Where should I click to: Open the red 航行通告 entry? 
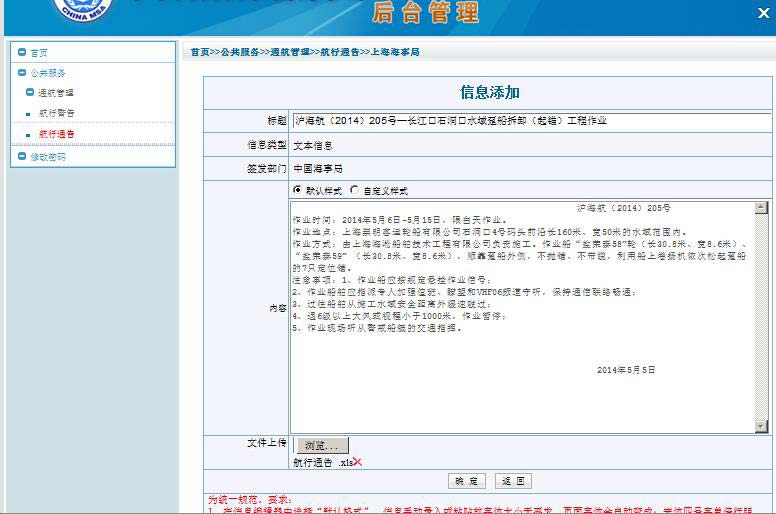click(57, 134)
